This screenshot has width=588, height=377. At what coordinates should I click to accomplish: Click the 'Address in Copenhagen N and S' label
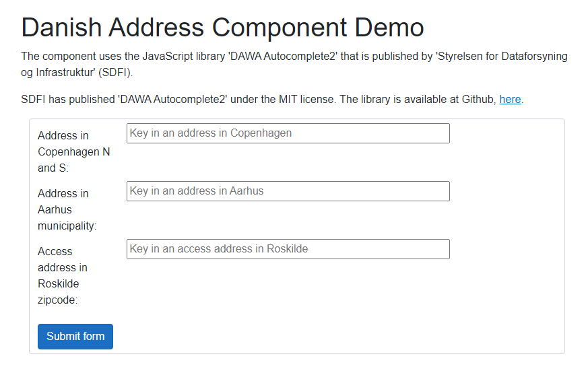click(74, 151)
